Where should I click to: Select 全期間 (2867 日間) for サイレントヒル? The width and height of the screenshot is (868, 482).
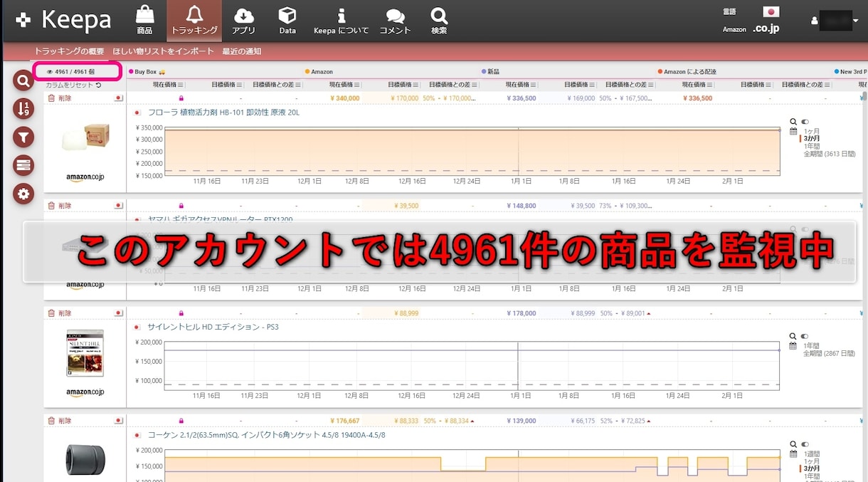830,353
